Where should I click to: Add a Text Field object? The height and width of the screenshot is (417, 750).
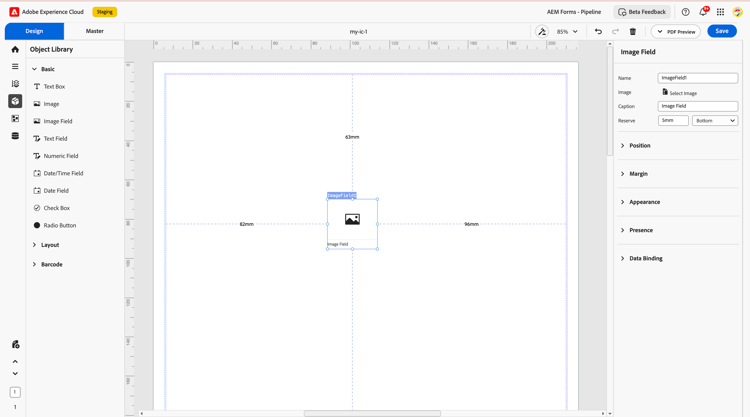[x=50, y=139]
